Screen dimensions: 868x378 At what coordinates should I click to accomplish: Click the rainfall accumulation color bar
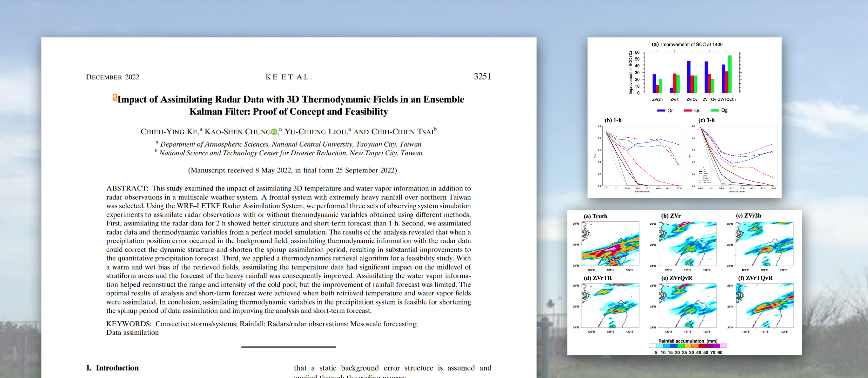click(688, 346)
